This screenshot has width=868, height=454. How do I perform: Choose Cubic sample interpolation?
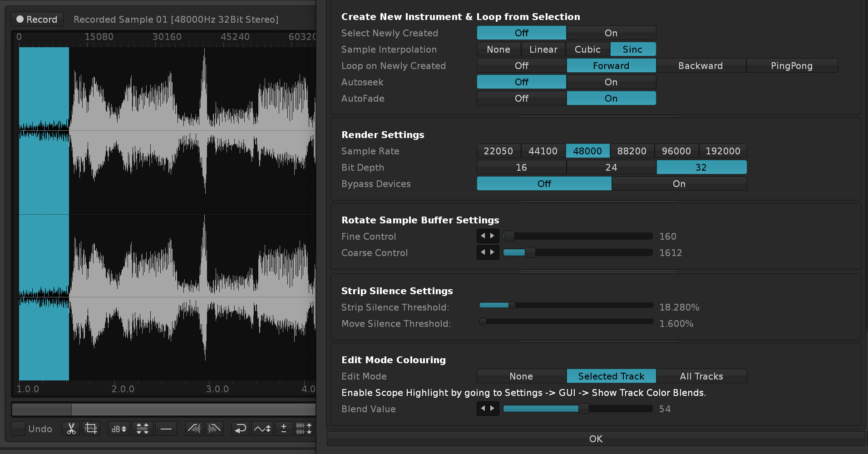[587, 49]
